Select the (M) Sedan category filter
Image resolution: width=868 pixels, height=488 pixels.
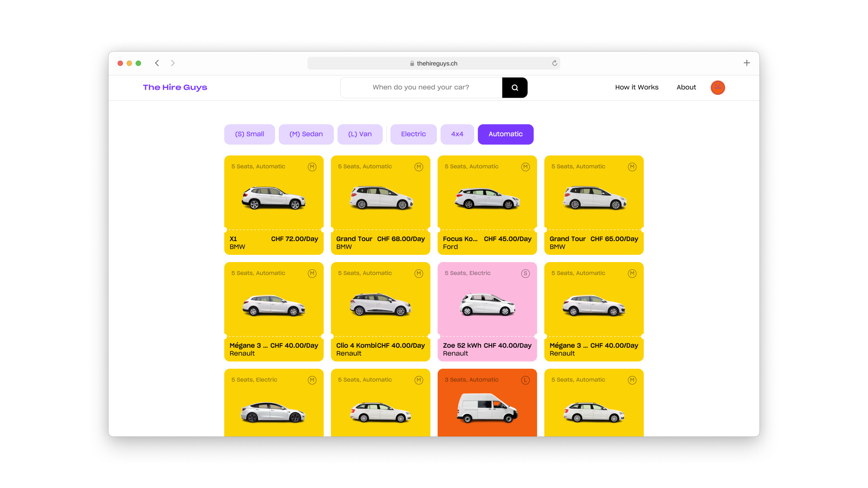pyautogui.click(x=306, y=134)
